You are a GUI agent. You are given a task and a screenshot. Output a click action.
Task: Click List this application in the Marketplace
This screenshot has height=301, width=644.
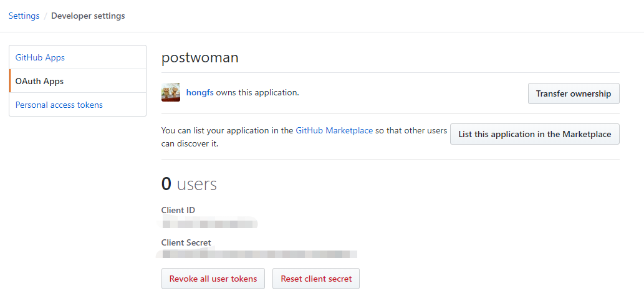pos(534,134)
